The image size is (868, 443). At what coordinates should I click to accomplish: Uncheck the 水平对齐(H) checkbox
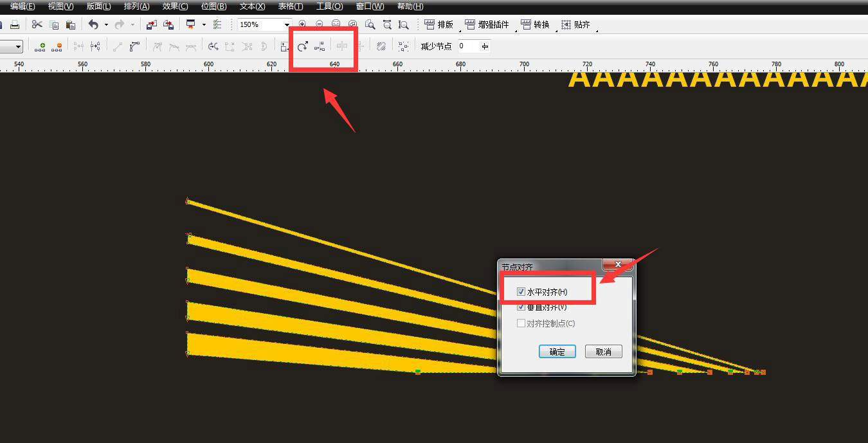tap(521, 292)
